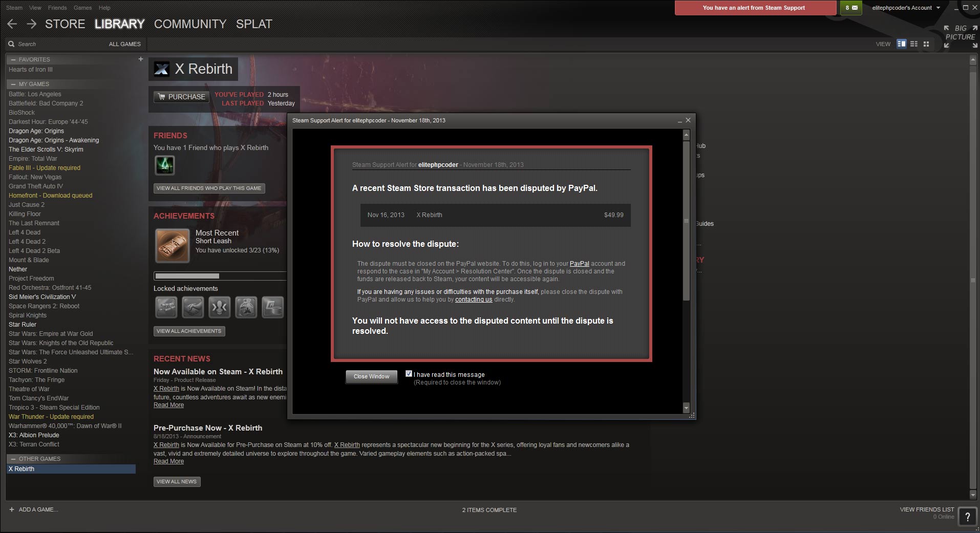Open 'Now Available on Steam - X Rebirth' headline
The height and width of the screenshot is (533, 980).
point(218,372)
